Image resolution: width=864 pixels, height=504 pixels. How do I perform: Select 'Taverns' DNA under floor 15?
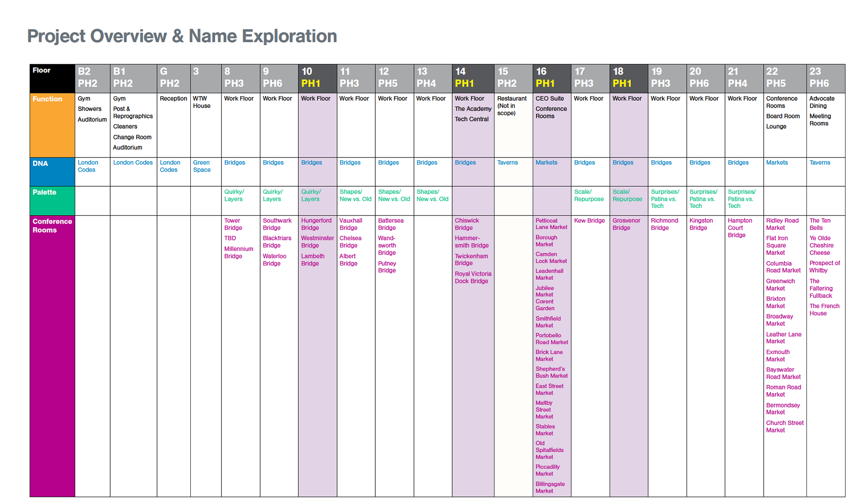pyautogui.click(x=507, y=163)
